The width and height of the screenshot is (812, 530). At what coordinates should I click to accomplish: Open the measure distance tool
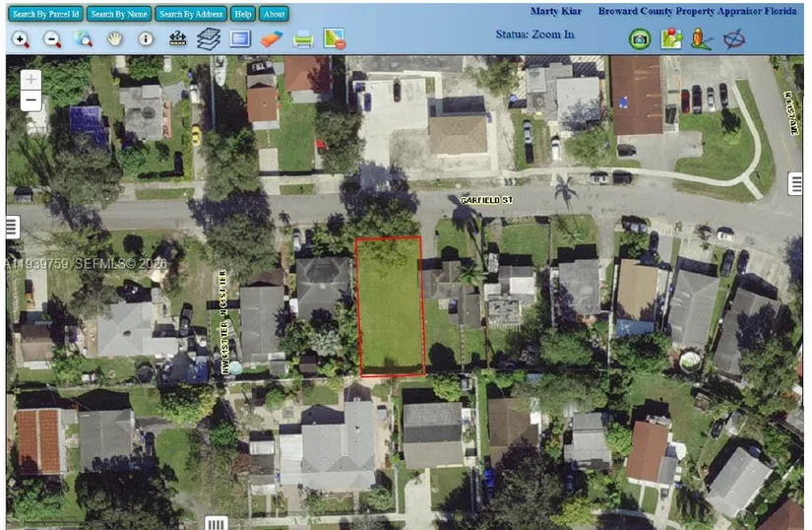[x=177, y=39]
